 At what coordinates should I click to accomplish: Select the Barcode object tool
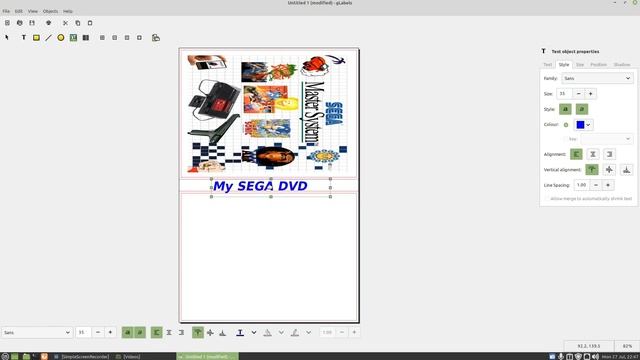[x=86, y=38]
